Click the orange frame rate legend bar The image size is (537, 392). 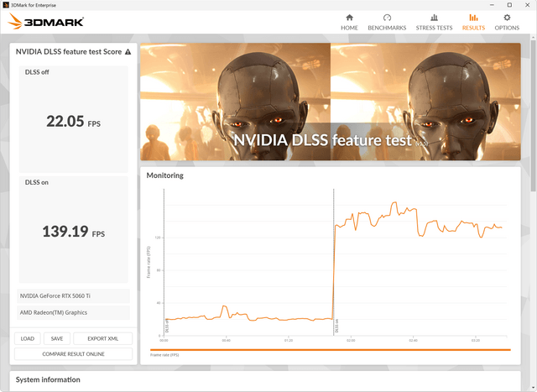point(331,350)
